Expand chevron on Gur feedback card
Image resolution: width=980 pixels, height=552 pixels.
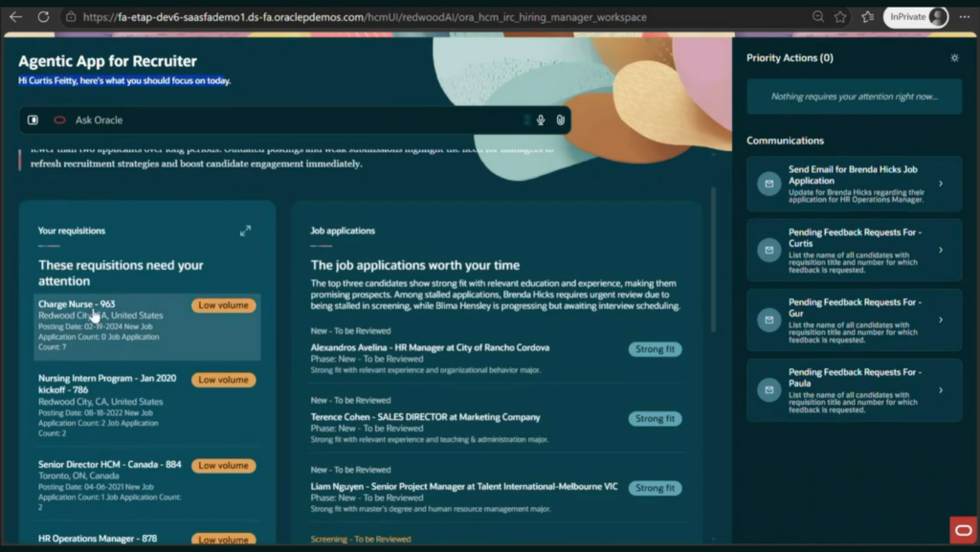click(x=941, y=320)
